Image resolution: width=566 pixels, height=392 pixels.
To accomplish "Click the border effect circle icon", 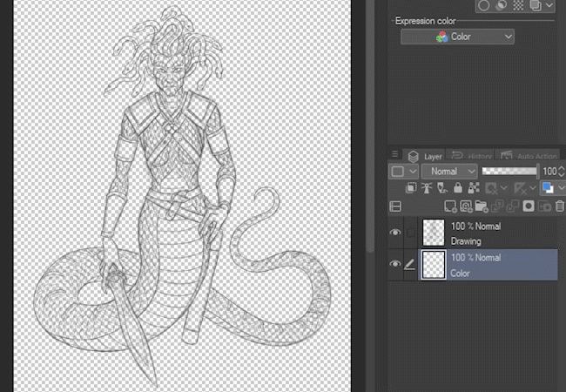I will [483, 5].
